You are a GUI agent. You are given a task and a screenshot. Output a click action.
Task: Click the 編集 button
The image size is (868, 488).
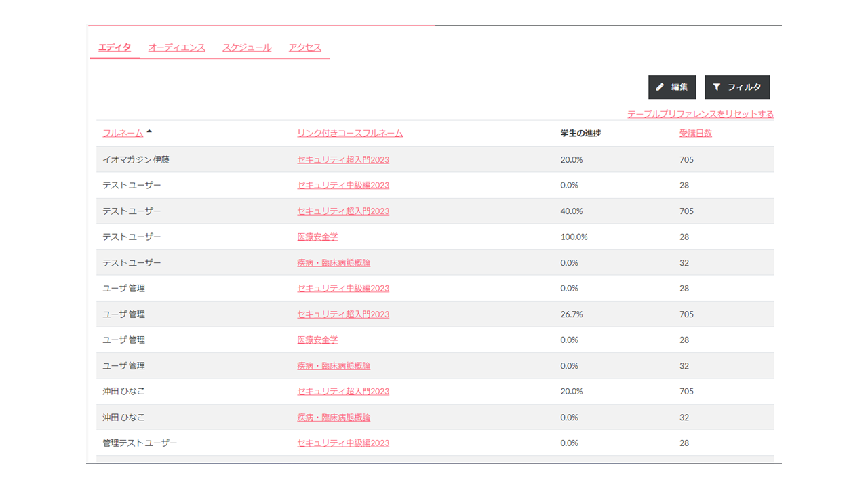672,87
